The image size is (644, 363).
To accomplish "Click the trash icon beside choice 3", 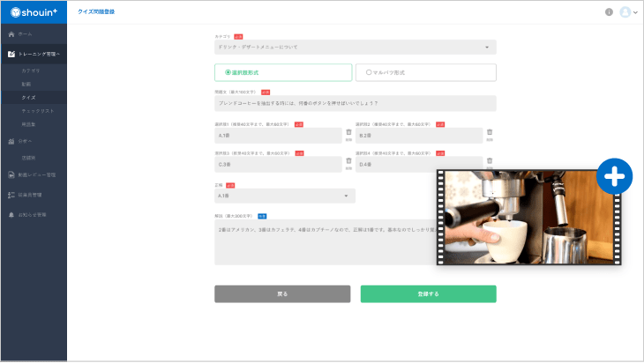I will [x=348, y=161].
